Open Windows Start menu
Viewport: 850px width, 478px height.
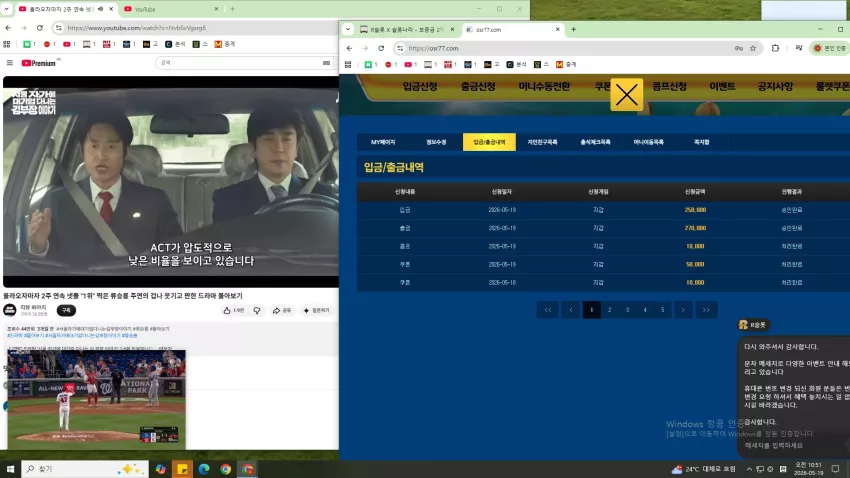click(10, 469)
